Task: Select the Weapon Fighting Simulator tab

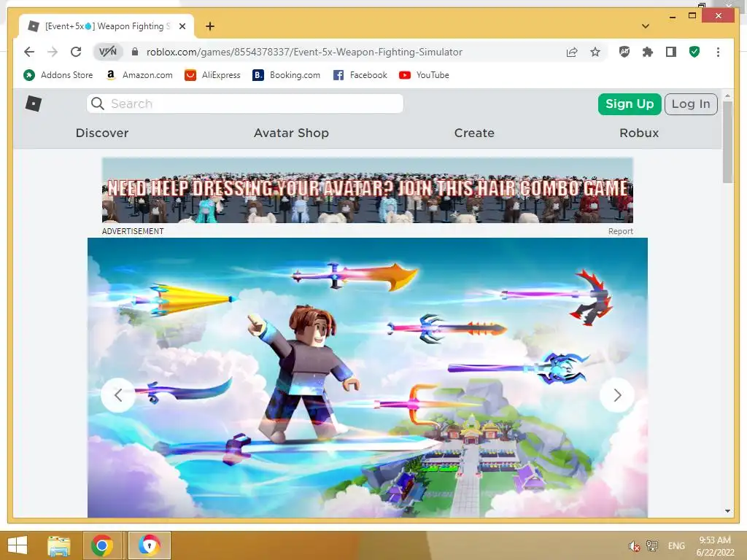Action: (x=107, y=26)
